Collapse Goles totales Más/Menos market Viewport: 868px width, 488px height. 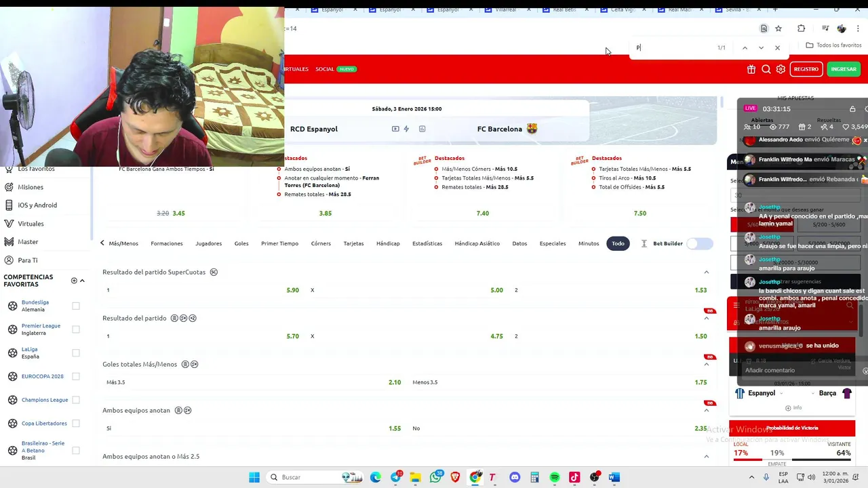click(706, 365)
